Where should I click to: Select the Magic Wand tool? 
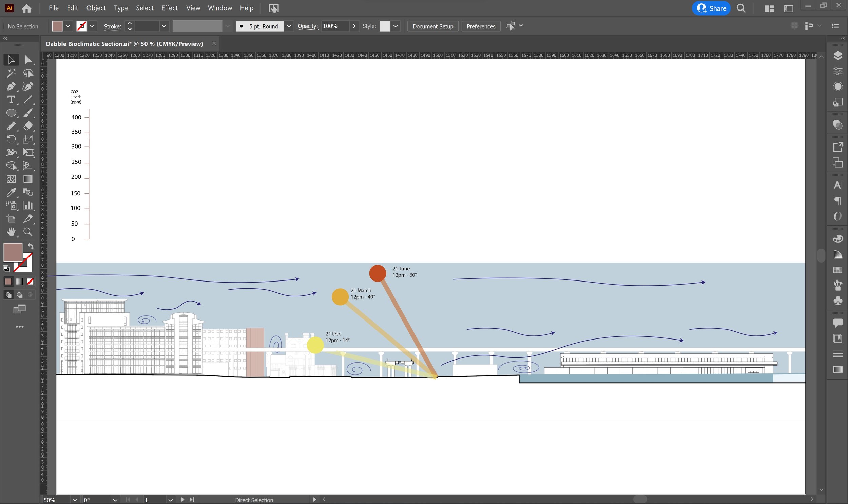pos(11,73)
